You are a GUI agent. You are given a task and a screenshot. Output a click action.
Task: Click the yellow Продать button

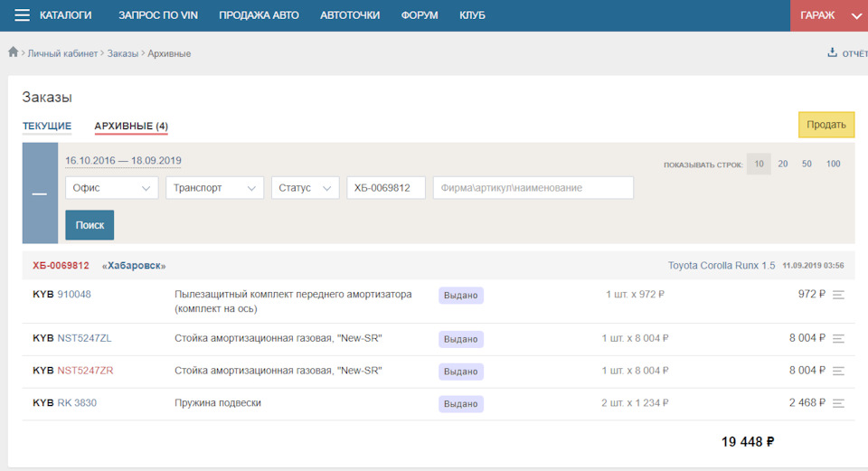pos(826,125)
